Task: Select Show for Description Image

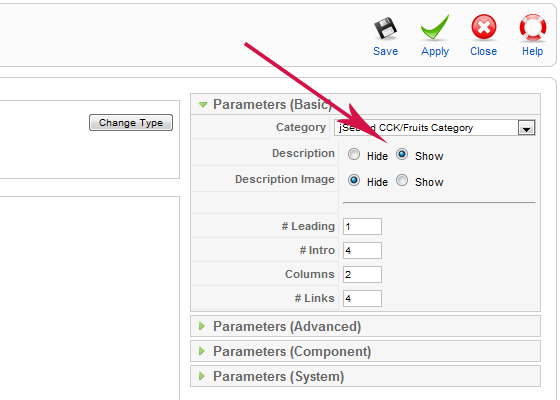Action: point(402,180)
